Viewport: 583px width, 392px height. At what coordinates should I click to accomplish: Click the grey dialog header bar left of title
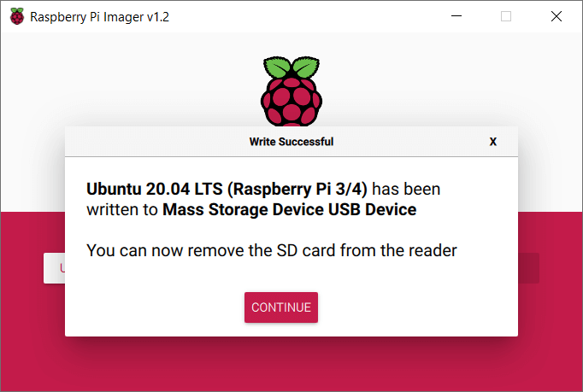(x=156, y=142)
